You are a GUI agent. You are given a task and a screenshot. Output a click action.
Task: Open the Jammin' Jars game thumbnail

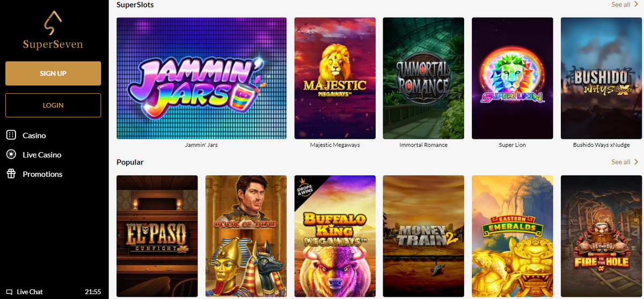pos(202,78)
